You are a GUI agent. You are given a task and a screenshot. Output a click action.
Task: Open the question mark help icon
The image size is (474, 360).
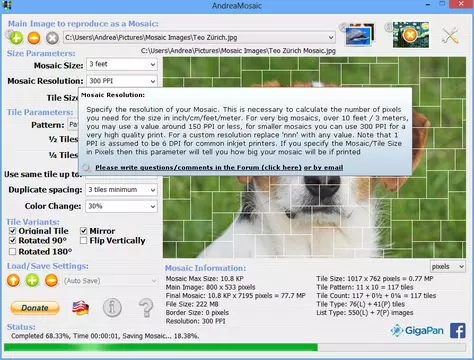click(x=146, y=308)
